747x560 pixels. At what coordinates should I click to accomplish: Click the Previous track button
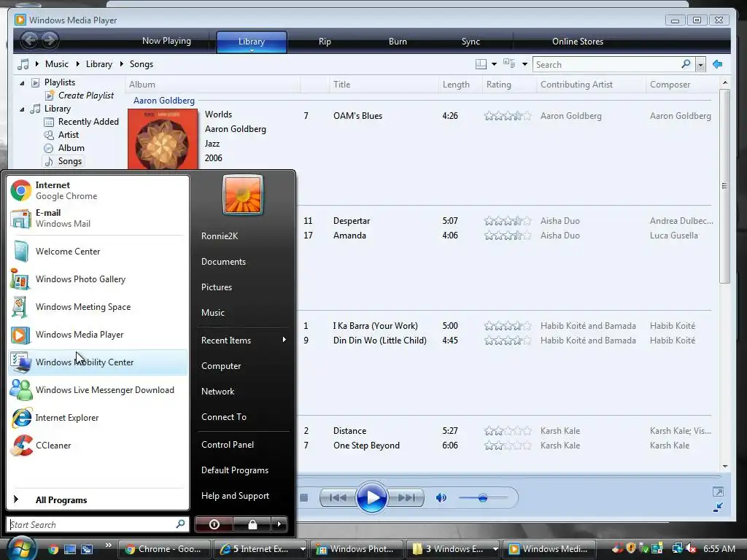click(x=338, y=498)
